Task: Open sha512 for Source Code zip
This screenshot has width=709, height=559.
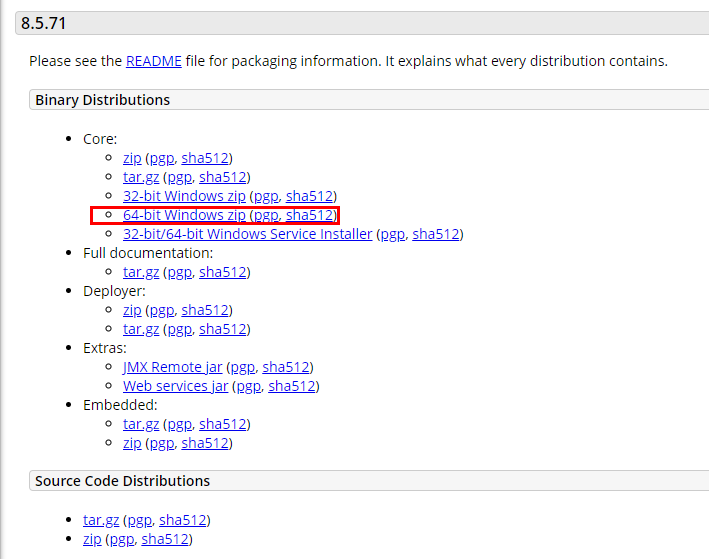Action: pos(165,539)
